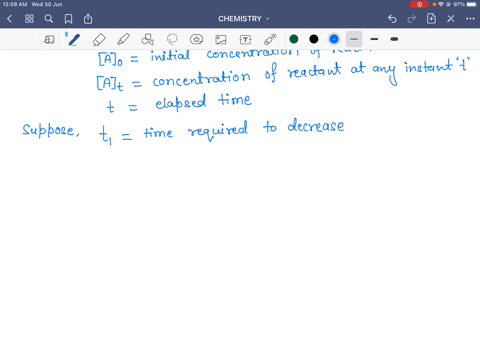Add a new page

tap(431, 19)
